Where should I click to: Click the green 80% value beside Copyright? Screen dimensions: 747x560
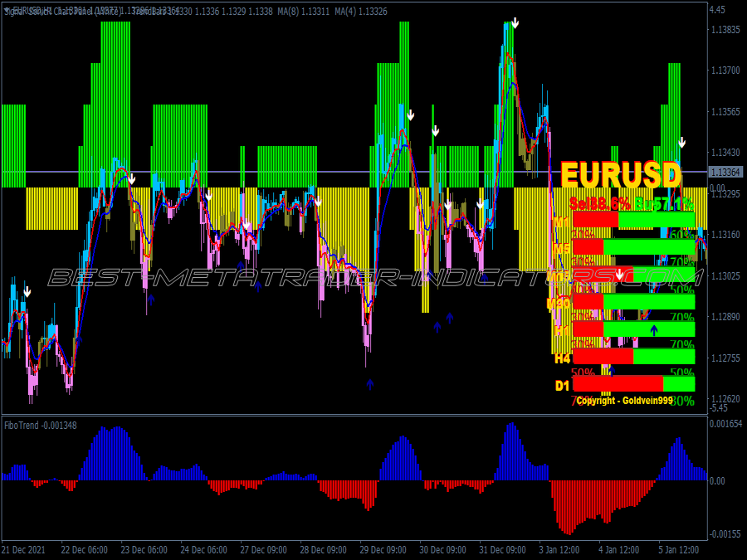pos(683,401)
